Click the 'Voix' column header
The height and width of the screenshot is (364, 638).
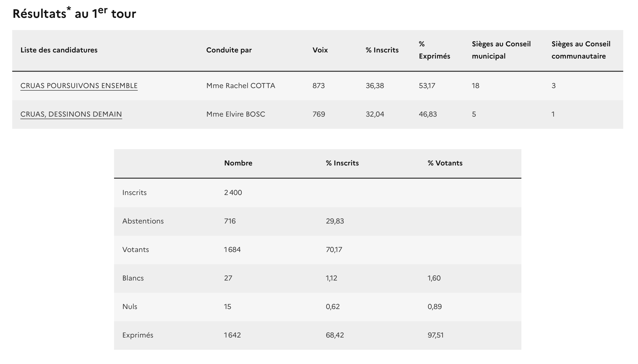[320, 50]
